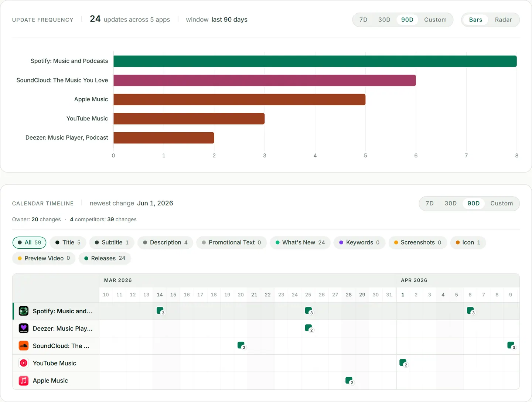Choose Custom range for Update Frequency
532x402 pixels.
[435, 20]
